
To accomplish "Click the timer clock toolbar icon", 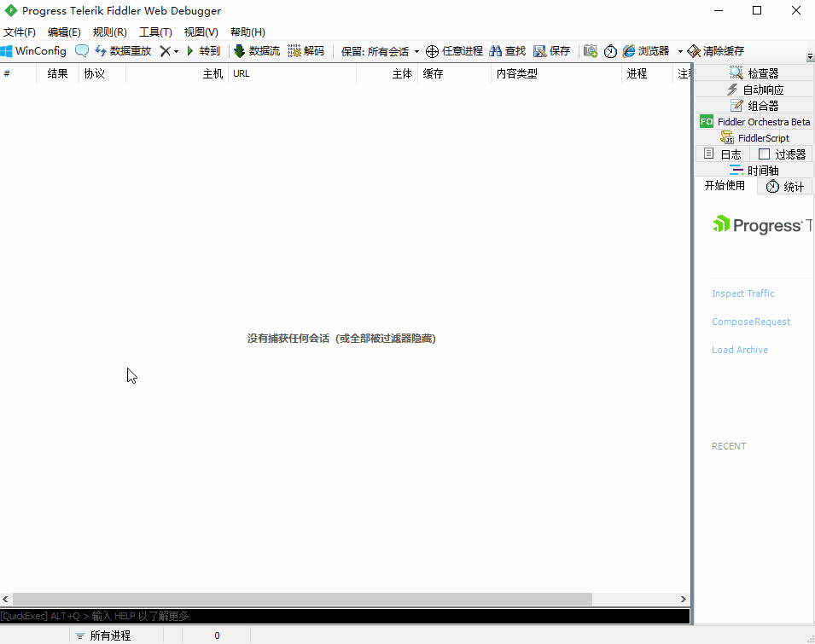I will click(610, 51).
